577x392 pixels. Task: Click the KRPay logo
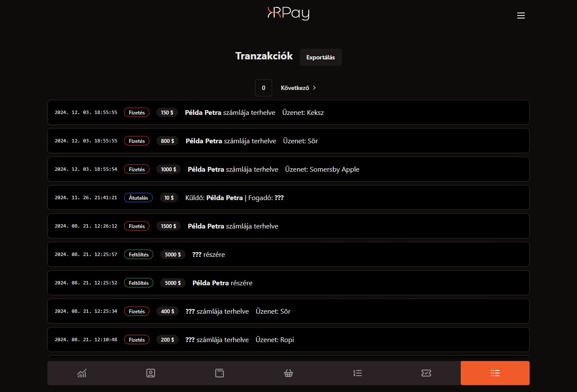(288, 13)
